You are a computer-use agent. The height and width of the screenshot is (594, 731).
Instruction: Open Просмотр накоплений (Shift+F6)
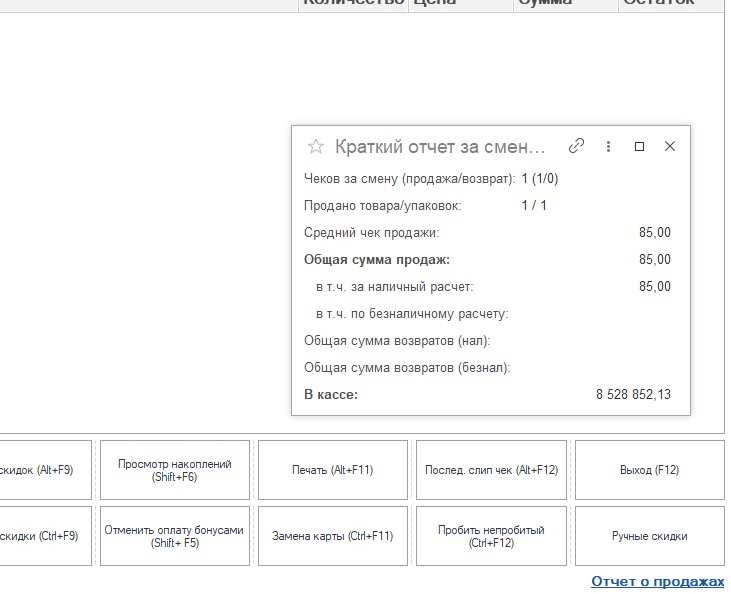click(x=175, y=470)
